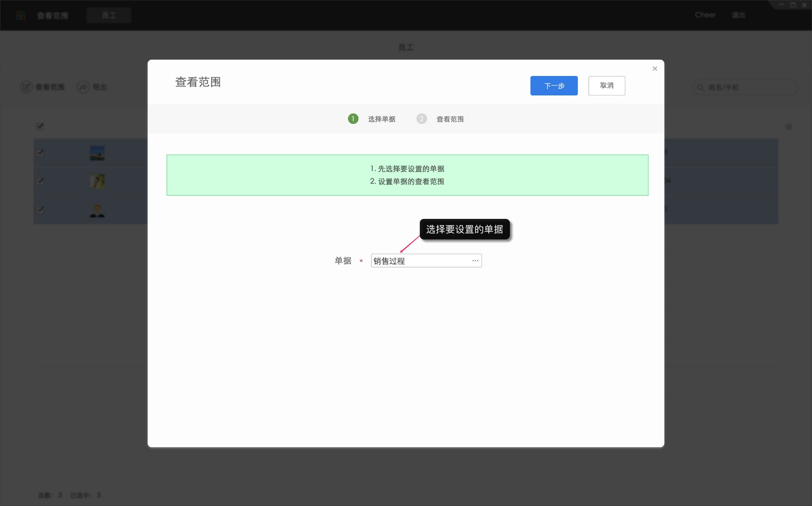The image size is (812, 506).
Task: Open the column settings gear icon
Action: point(789,127)
